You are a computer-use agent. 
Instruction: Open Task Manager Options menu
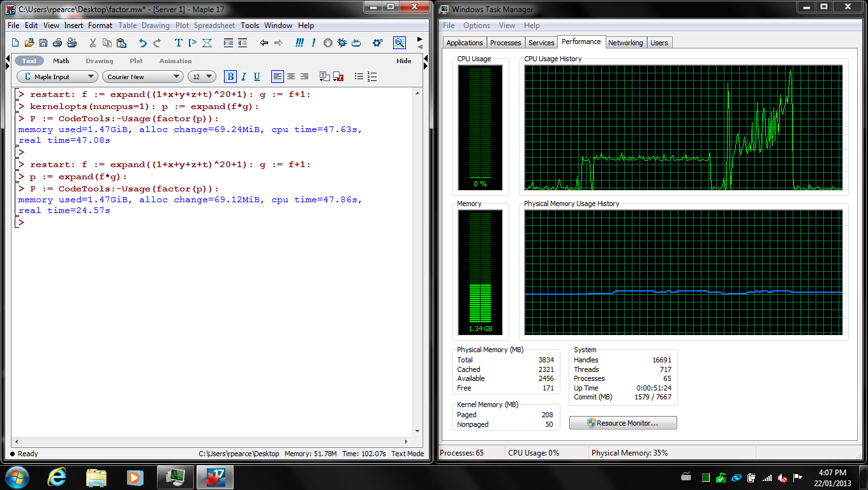(477, 26)
